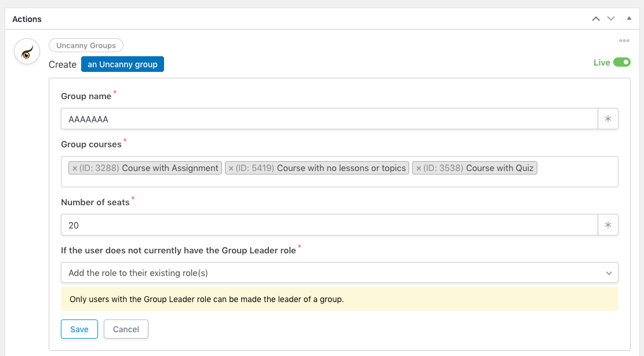Click into the Group name field
The height and width of the screenshot is (356, 644).
pos(329,119)
